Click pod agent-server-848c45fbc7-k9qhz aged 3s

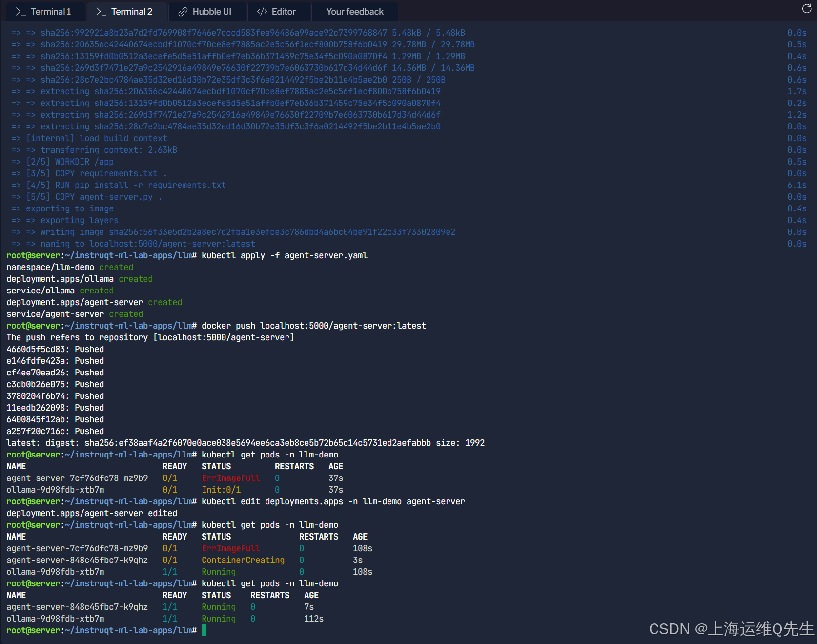pyautogui.click(x=77, y=560)
